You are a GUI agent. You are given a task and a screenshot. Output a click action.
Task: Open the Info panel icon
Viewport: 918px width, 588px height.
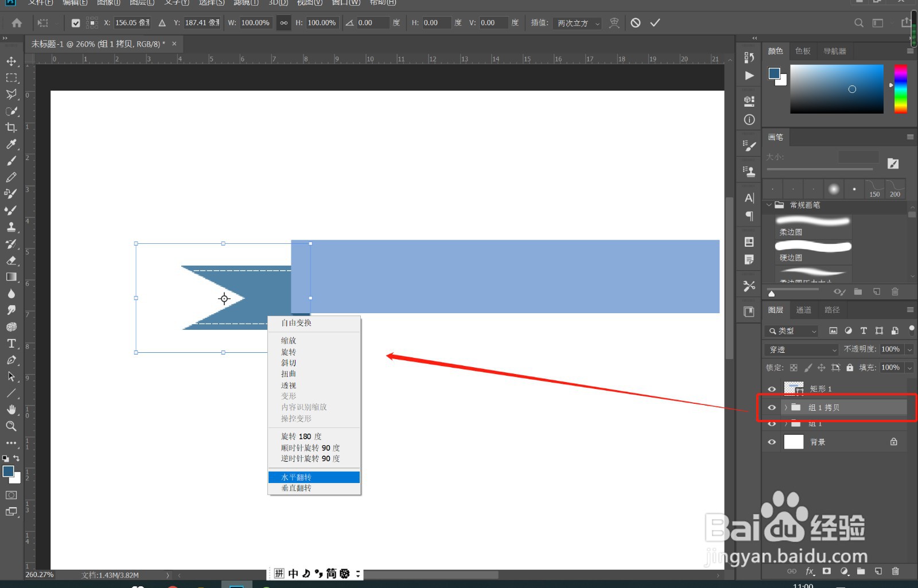tap(749, 119)
